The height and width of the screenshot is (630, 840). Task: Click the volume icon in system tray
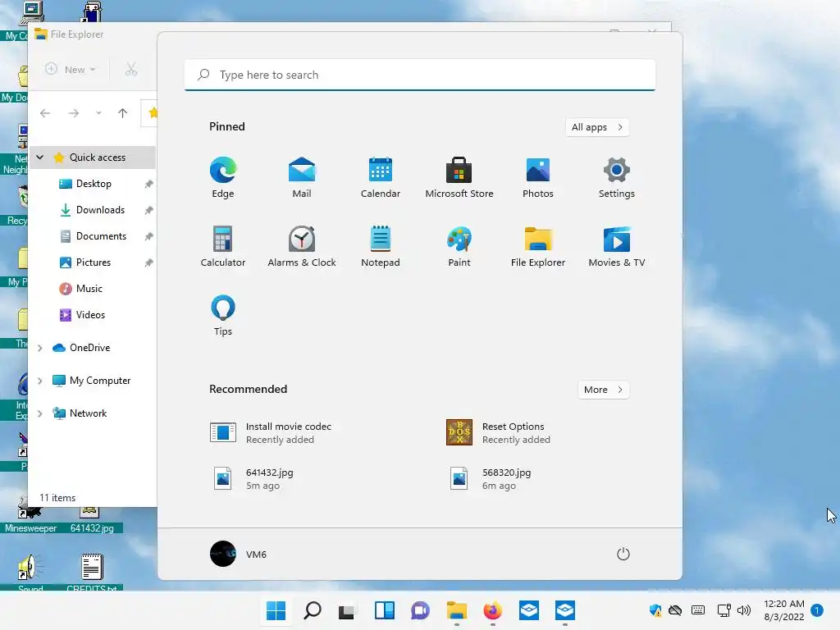coord(743,610)
